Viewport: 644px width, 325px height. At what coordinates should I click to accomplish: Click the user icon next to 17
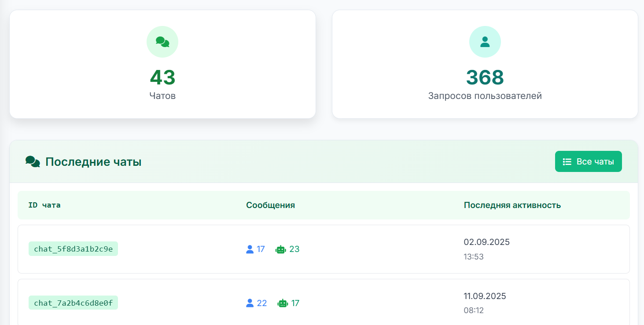point(250,249)
